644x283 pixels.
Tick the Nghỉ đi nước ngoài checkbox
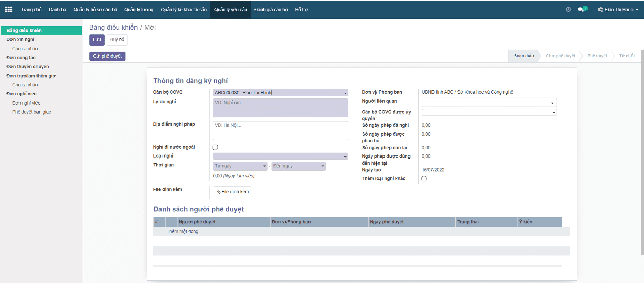coord(215,147)
